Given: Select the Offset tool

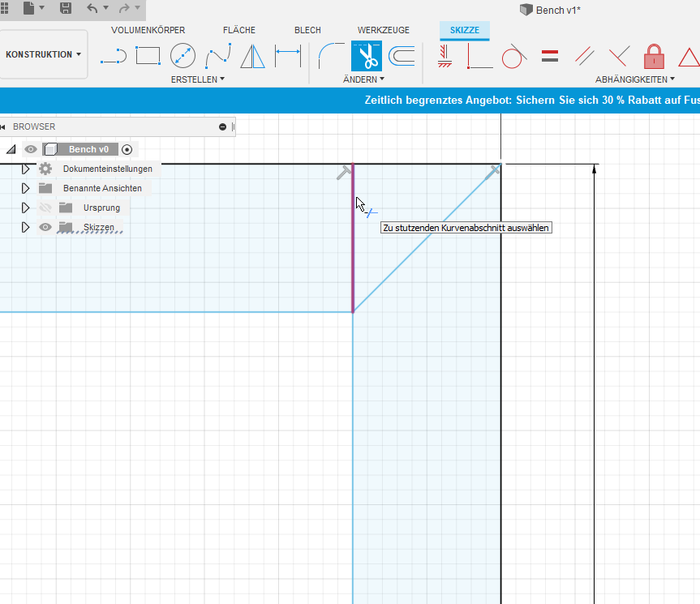Looking at the screenshot, I should pos(402,56).
